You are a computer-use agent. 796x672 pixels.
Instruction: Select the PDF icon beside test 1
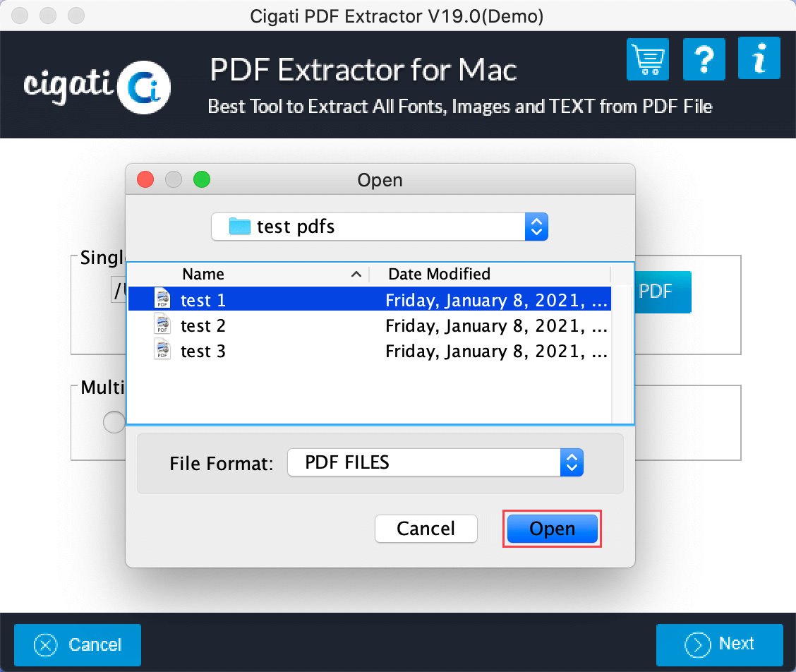[x=162, y=299]
